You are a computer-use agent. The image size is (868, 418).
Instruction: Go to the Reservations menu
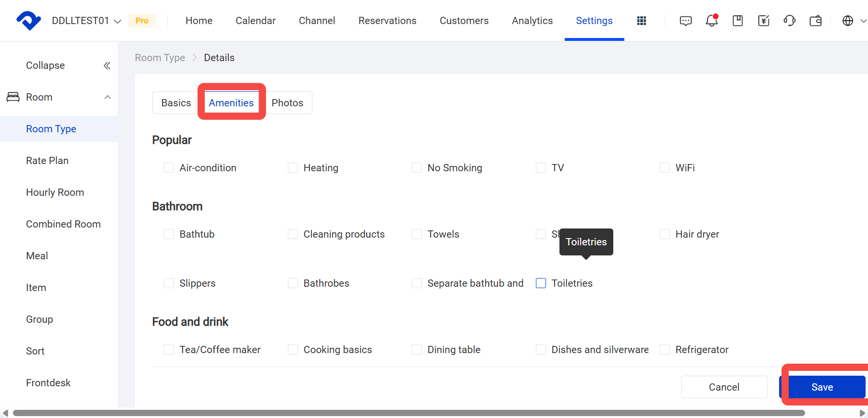[x=387, y=21]
